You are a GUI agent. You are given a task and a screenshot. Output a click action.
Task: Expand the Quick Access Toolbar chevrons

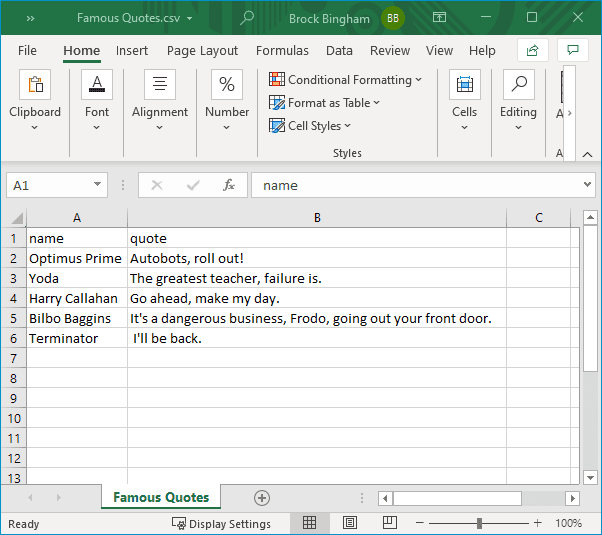click(30, 18)
